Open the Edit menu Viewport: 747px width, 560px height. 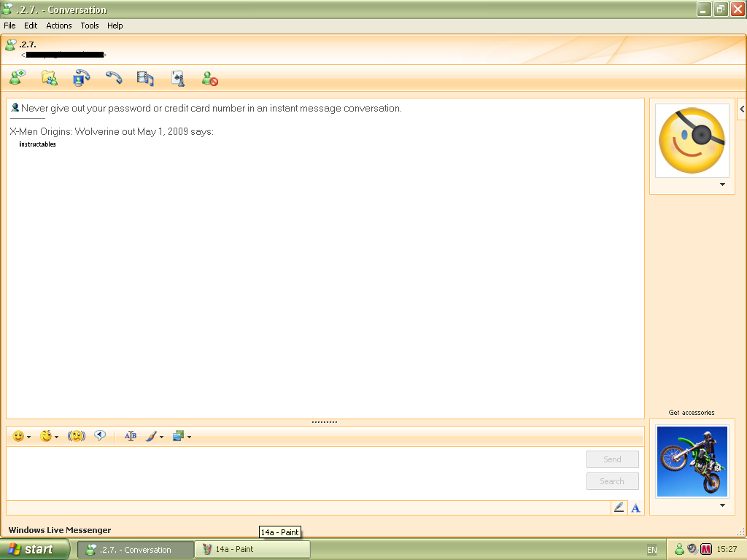click(x=31, y=26)
